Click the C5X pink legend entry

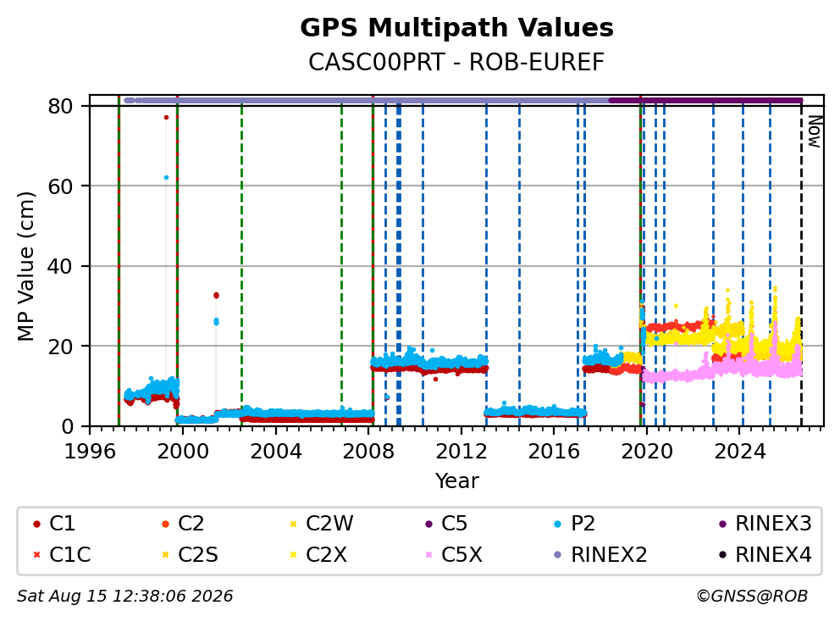click(454, 554)
